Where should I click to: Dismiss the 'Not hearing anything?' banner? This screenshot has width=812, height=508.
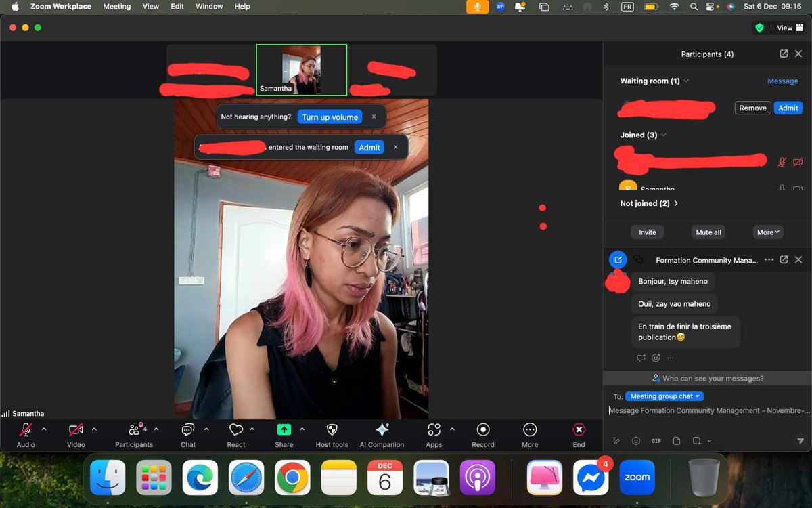(374, 117)
